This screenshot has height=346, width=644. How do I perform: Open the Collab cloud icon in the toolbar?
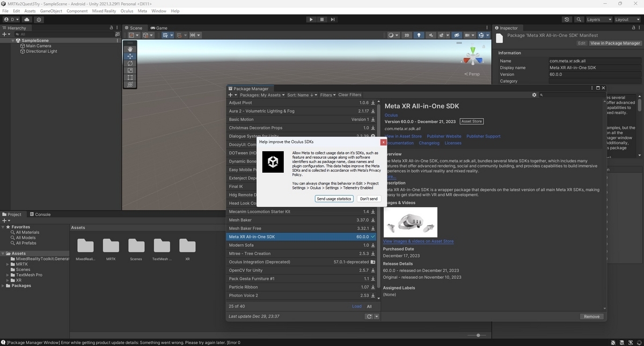[26, 19]
